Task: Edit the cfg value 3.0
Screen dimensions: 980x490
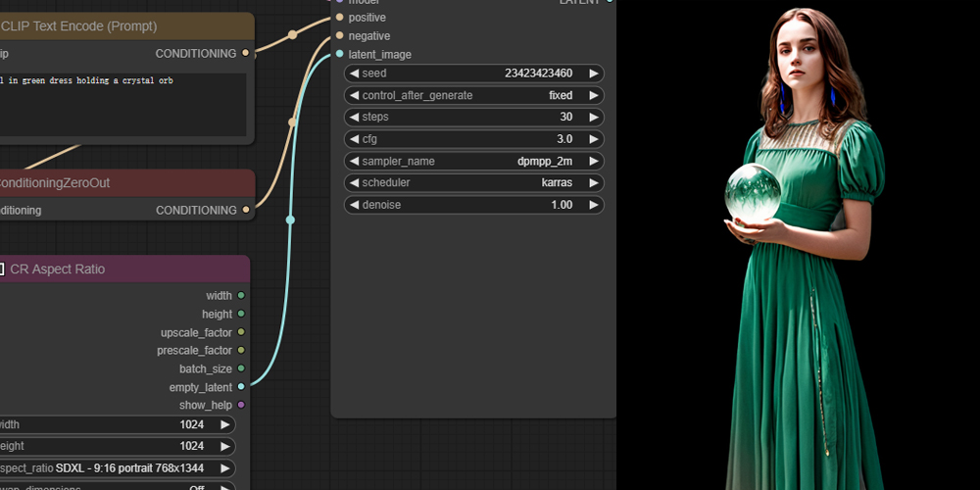Action: click(564, 139)
